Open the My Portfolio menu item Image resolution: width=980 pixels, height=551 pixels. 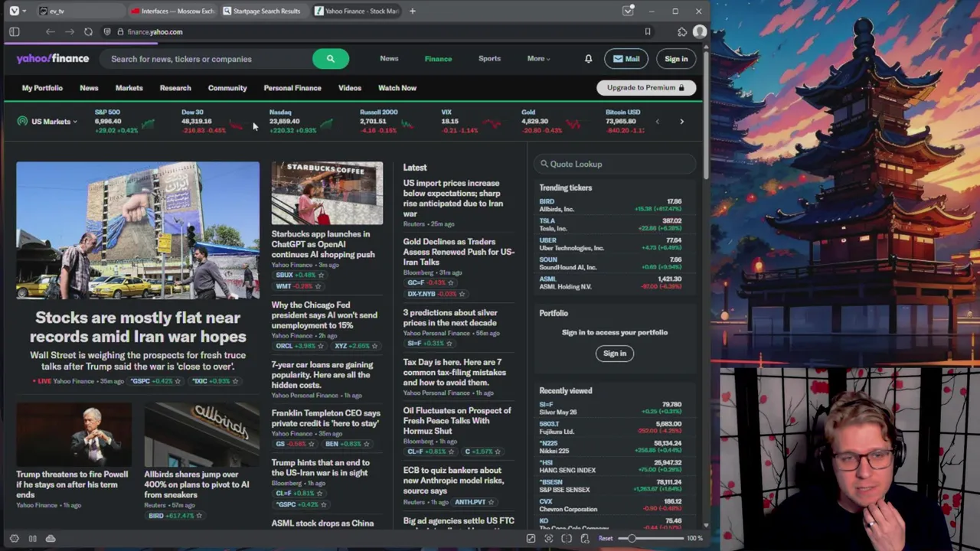coord(42,88)
